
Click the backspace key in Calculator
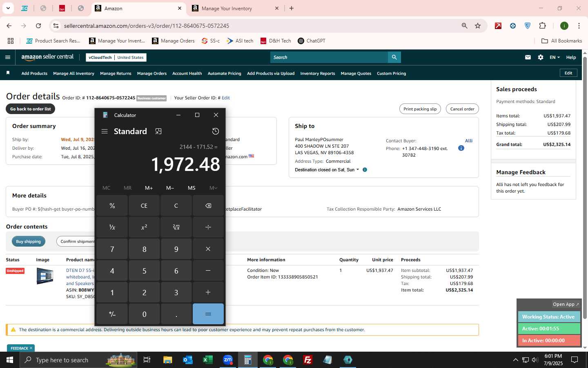click(208, 206)
